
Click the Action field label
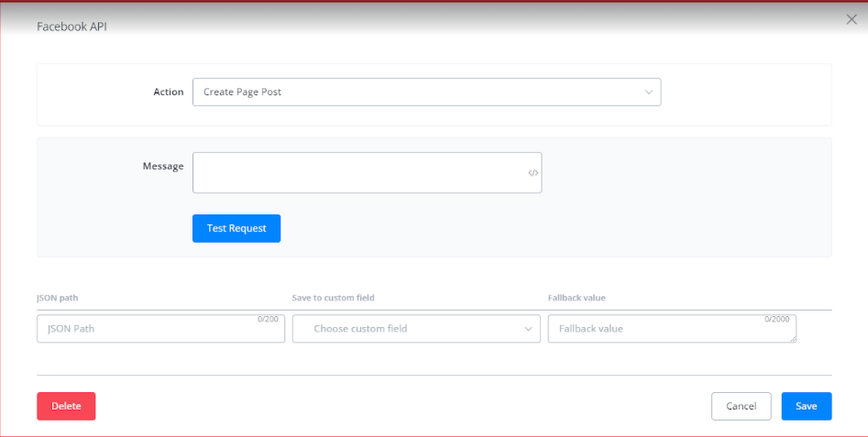click(168, 93)
